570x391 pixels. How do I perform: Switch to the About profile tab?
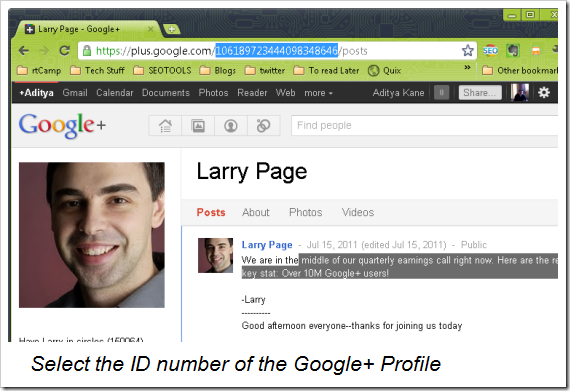pyautogui.click(x=256, y=213)
